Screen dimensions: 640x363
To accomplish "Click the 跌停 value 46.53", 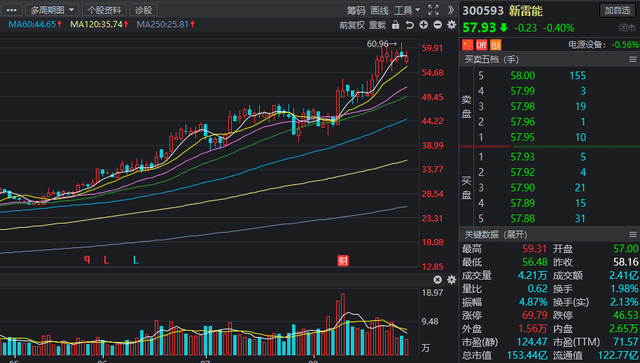I will pyautogui.click(x=626, y=316).
